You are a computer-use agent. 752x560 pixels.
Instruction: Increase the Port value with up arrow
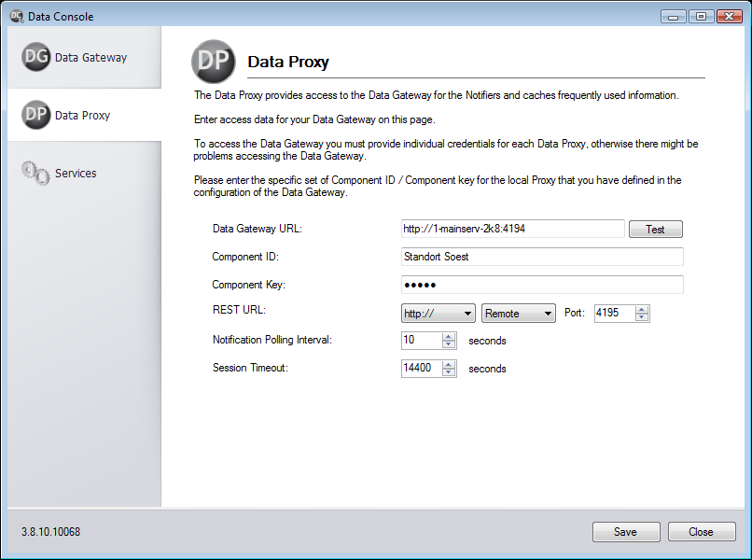pyautogui.click(x=642, y=309)
